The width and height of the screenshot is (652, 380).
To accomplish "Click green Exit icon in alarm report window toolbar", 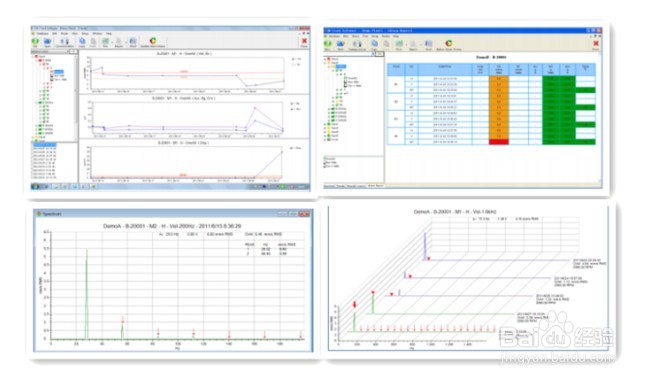I will pyautogui.click(x=328, y=44).
